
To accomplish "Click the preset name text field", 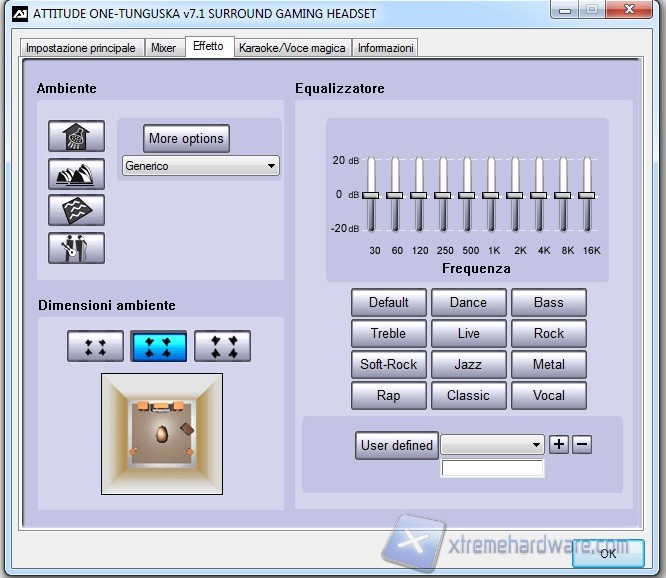I will coord(492,468).
